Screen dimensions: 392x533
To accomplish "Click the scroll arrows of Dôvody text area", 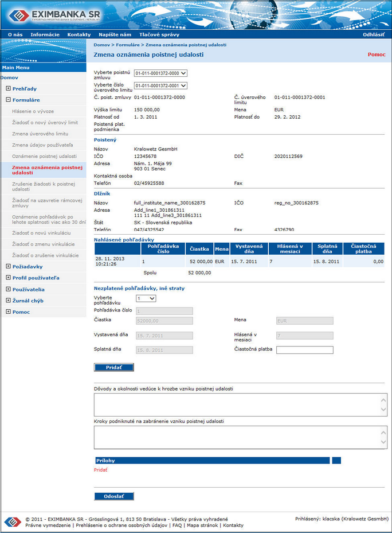I will (x=383, y=405).
